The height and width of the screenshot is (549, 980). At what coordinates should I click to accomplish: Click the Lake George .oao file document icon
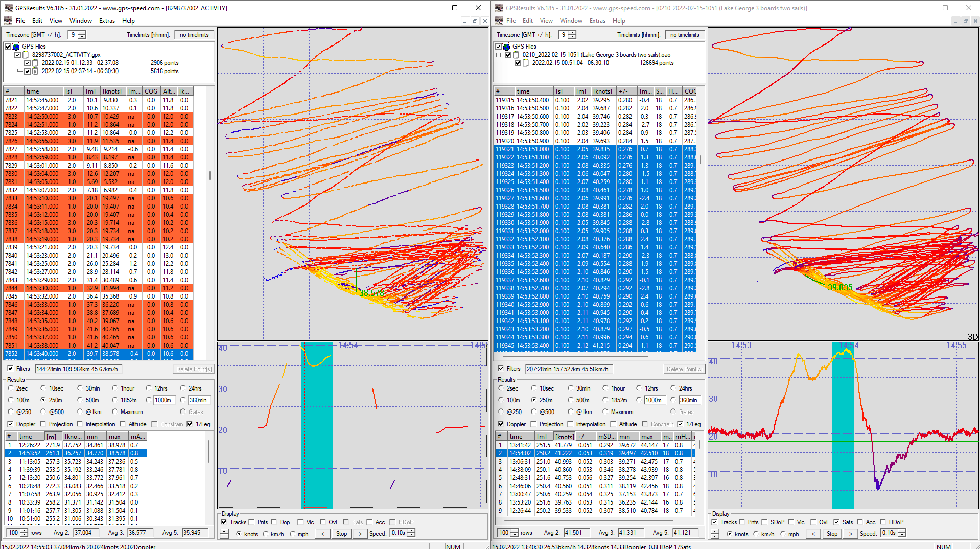coord(516,55)
